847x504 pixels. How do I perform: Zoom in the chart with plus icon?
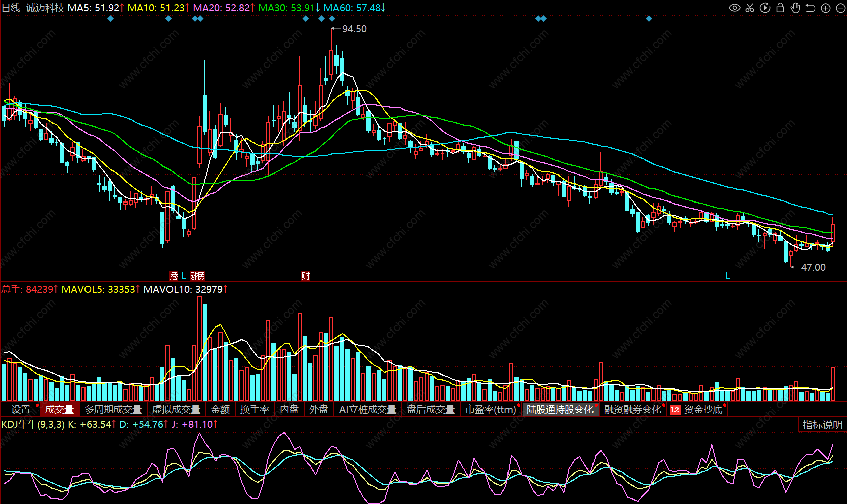[x=825, y=8]
